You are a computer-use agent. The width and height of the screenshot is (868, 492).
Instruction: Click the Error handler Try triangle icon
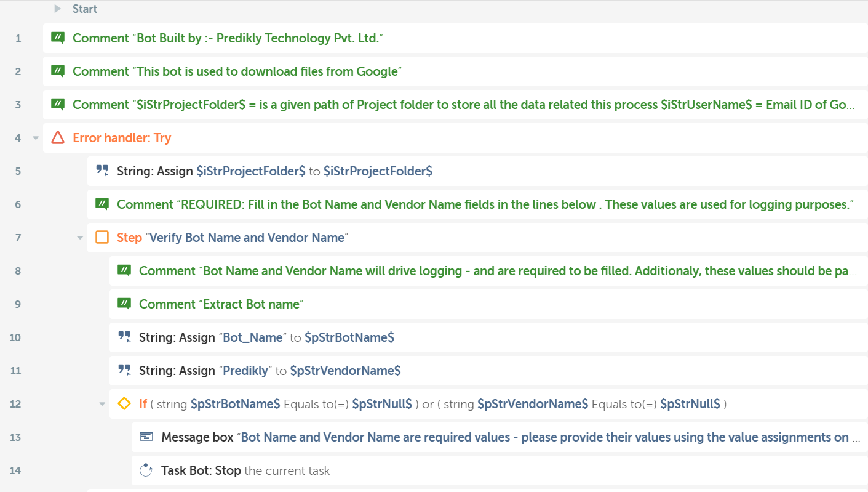tap(58, 138)
